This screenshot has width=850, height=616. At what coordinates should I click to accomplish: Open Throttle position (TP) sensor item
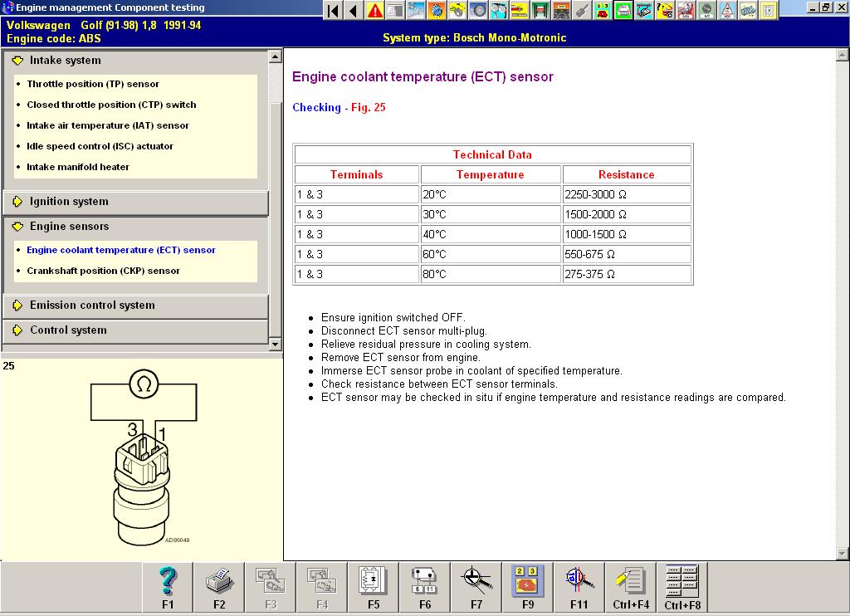tap(93, 84)
